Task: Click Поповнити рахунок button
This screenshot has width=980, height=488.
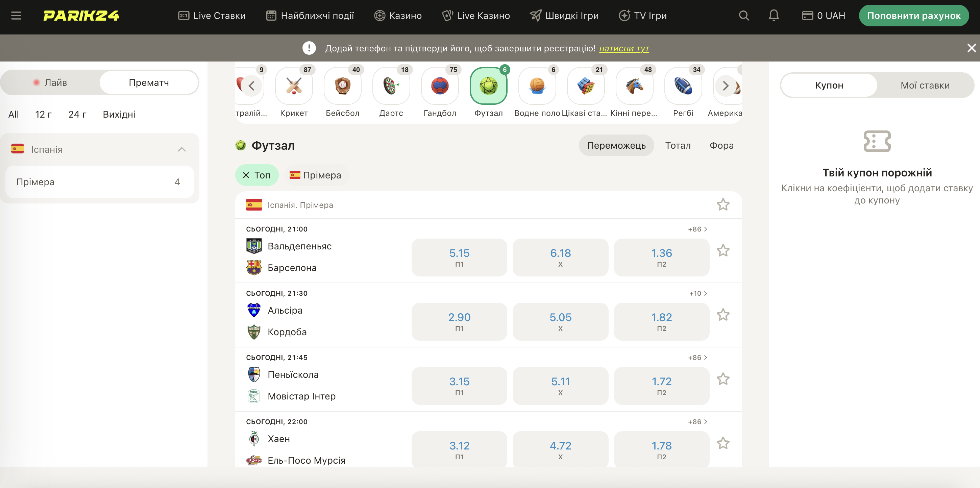Action: (x=913, y=16)
